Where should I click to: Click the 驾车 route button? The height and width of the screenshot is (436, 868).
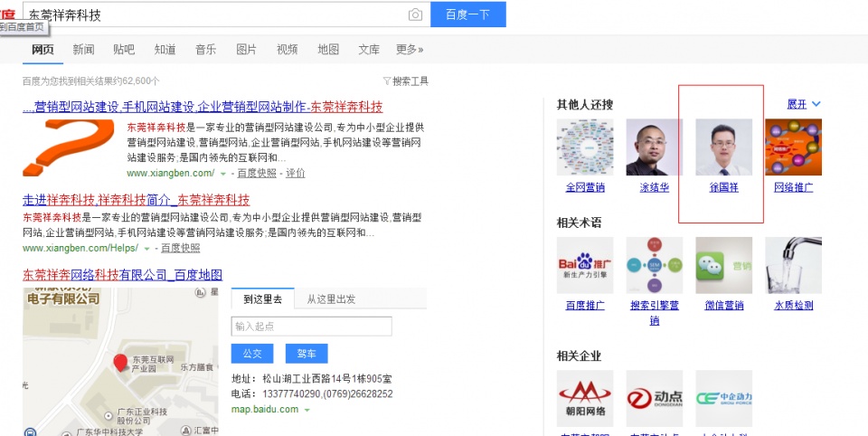coord(307,354)
